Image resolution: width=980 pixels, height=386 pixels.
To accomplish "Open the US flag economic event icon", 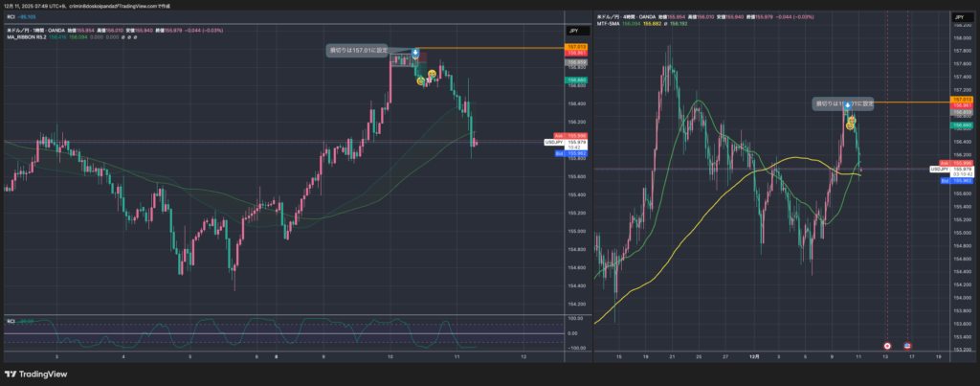I will [907, 345].
